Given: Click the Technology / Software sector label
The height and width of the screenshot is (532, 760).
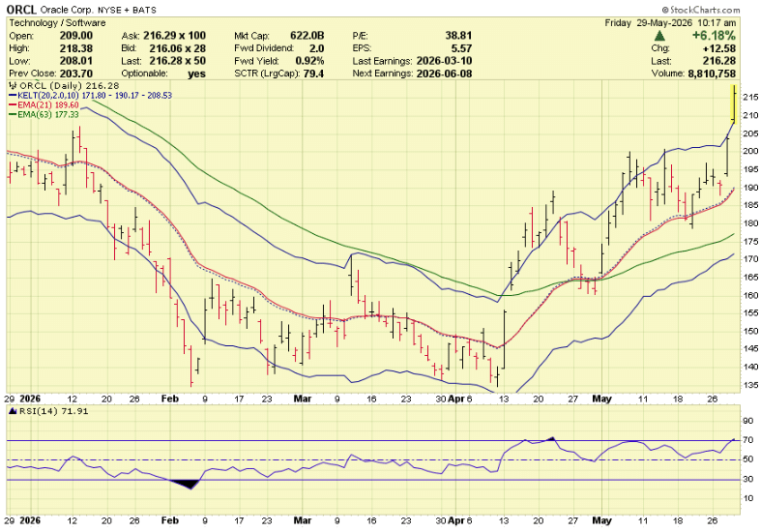Looking at the screenshot, I should tap(57, 23).
